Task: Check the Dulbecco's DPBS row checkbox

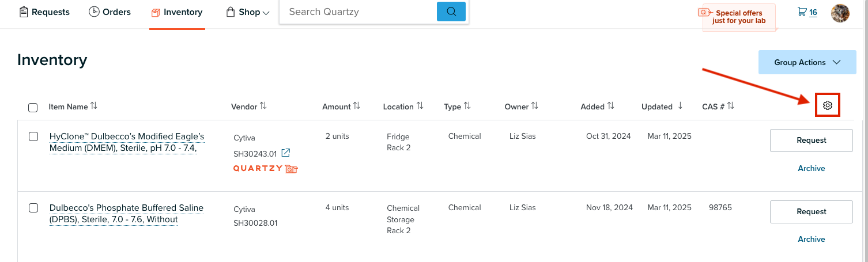Action: [x=33, y=208]
